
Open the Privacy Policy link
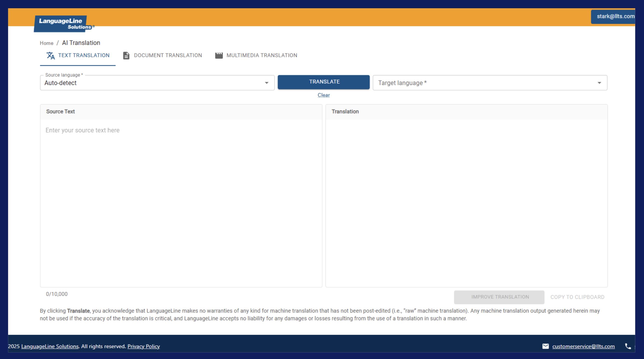coord(143,346)
